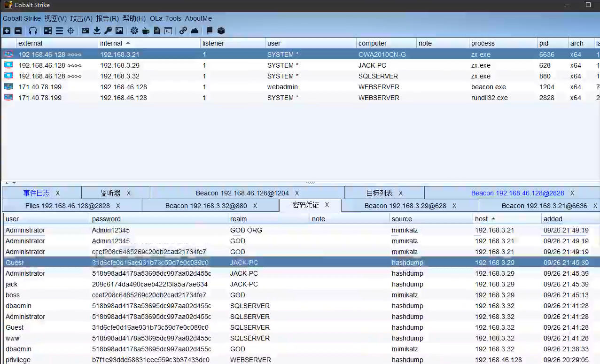Switch to pivot graph view icon
600x364 pixels.
coord(48,31)
